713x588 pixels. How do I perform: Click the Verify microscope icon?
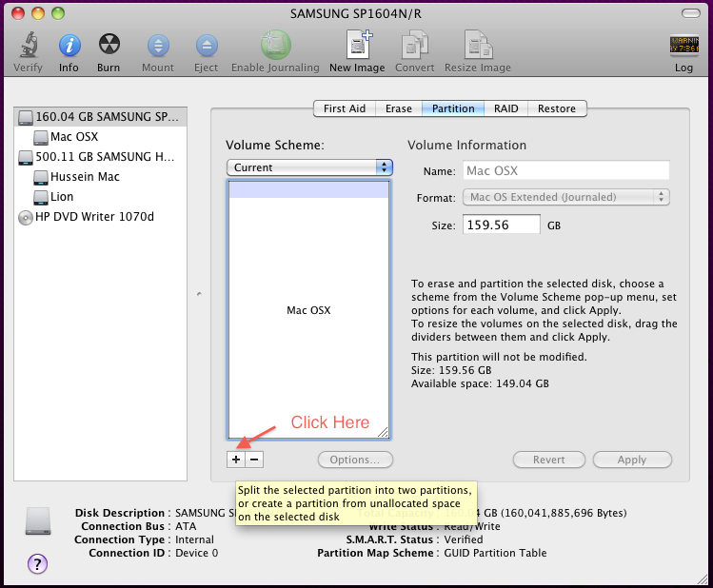[x=29, y=45]
